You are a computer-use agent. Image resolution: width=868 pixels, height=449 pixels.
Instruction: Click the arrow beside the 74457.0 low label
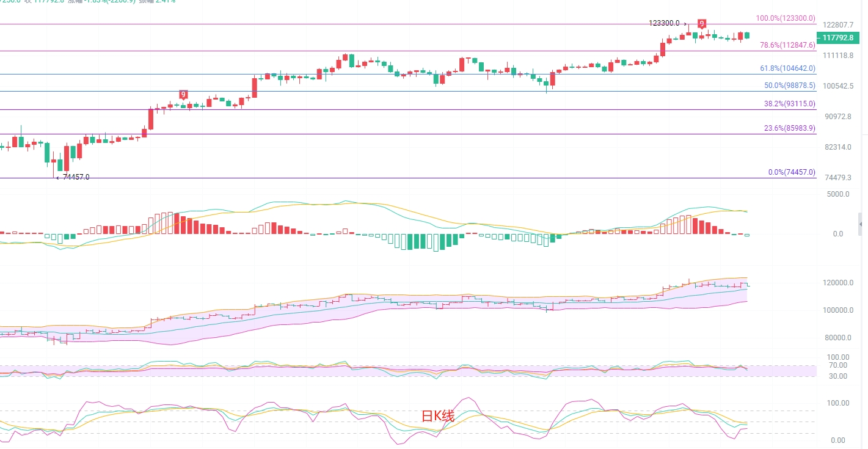pos(58,178)
